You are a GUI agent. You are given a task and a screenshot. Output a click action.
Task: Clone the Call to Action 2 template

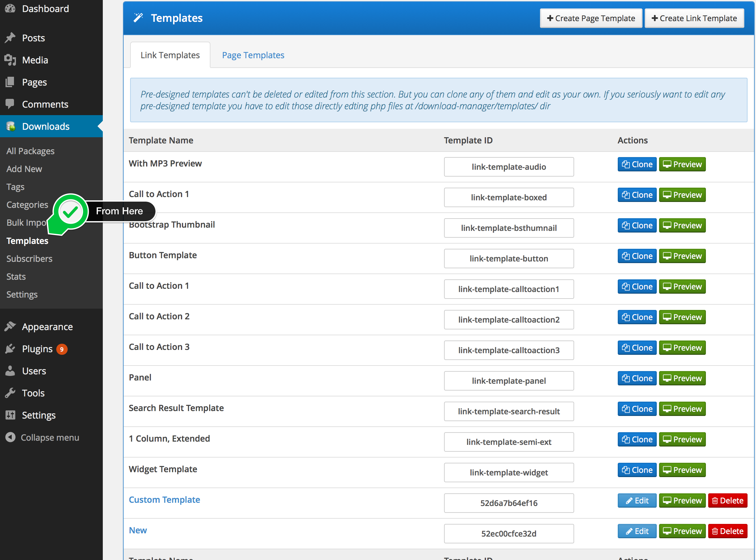click(x=637, y=317)
